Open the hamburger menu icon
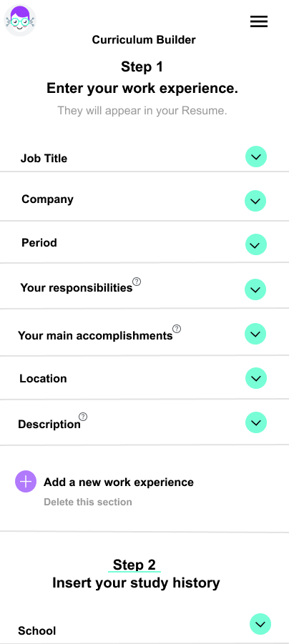Screen dimensions: 289x644 tap(259, 21)
